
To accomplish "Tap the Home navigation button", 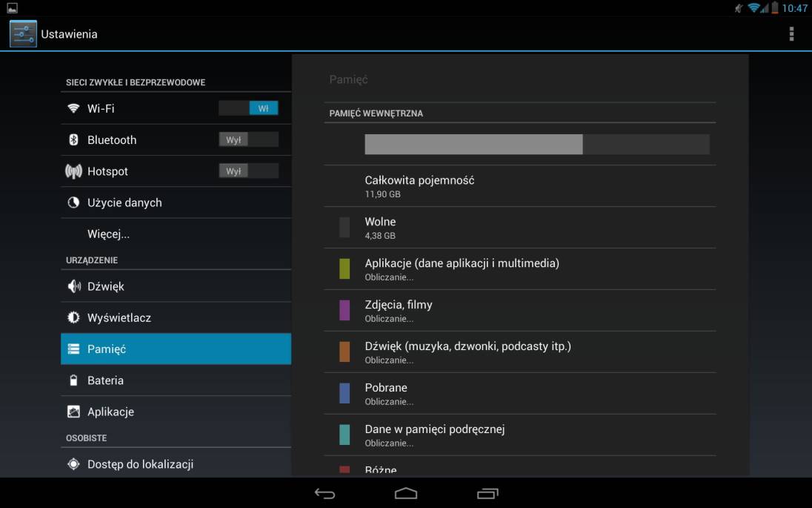I will 406,493.
